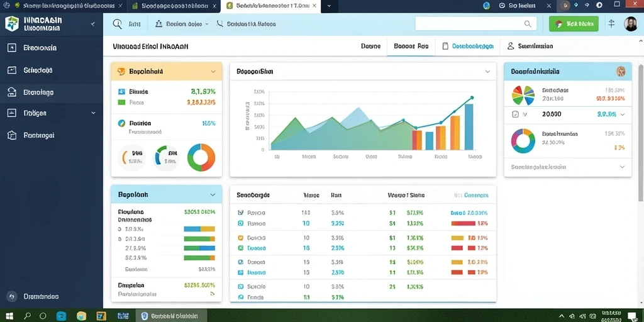Click the user avatar at top right
Screen dimensions: 644x322
pos(630,24)
